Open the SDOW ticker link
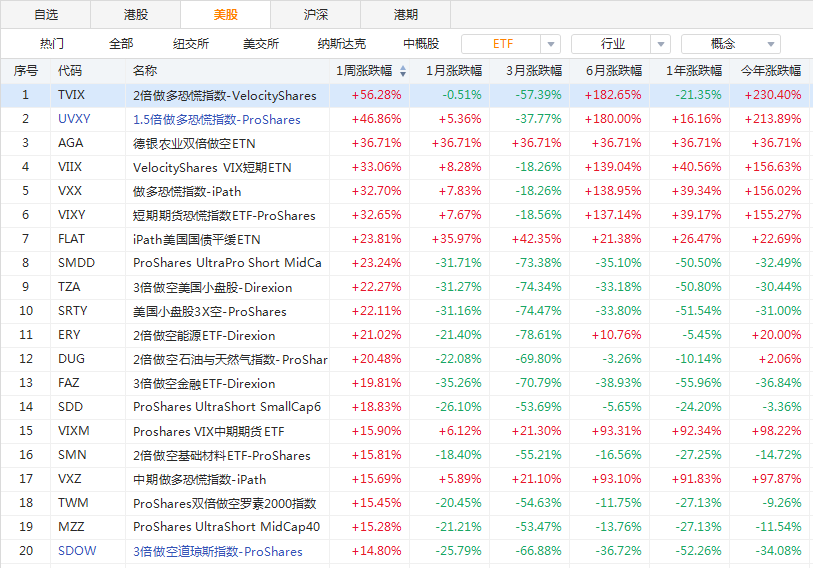The image size is (813, 568). coord(77,551)
